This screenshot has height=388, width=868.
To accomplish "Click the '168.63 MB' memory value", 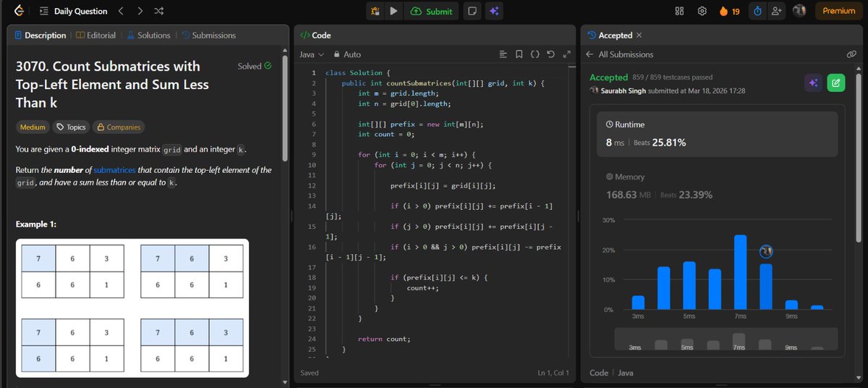I will coord(629,195).
